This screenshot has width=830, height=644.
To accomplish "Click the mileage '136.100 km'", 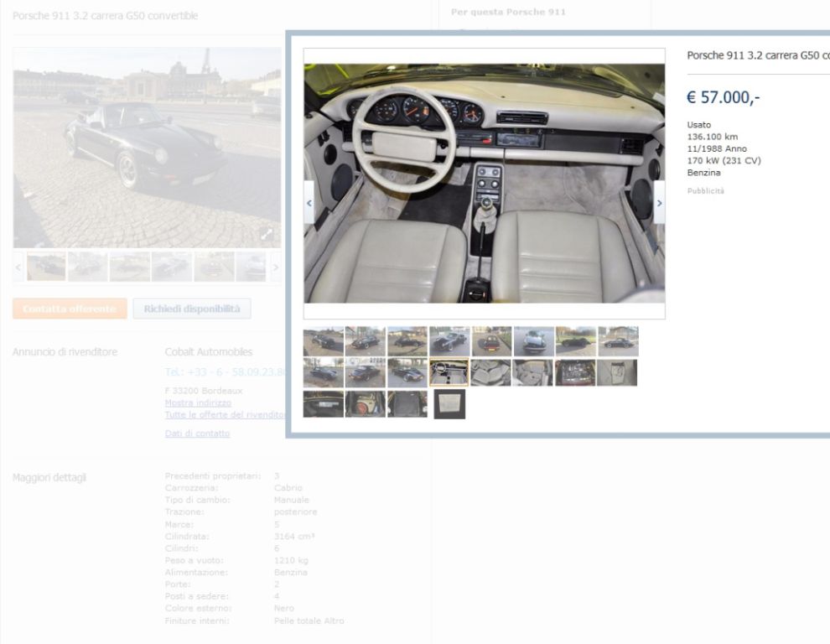I will coord(712,137).
